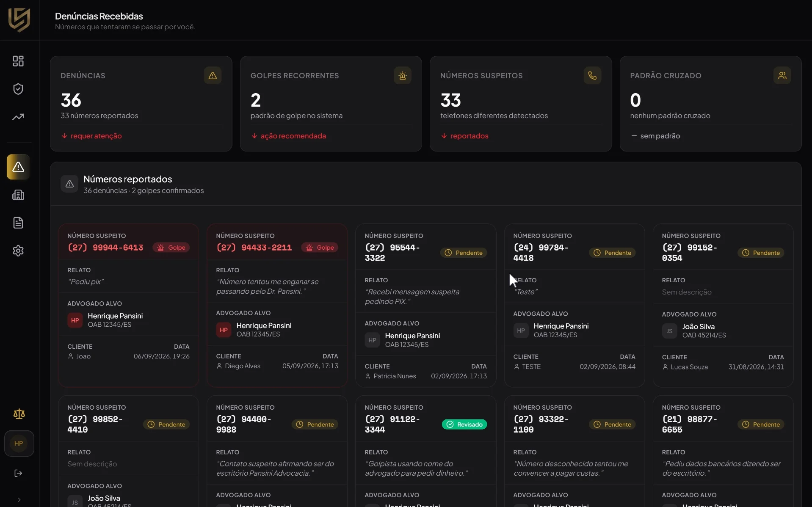Open the building offices icon in sidebar

18,195
